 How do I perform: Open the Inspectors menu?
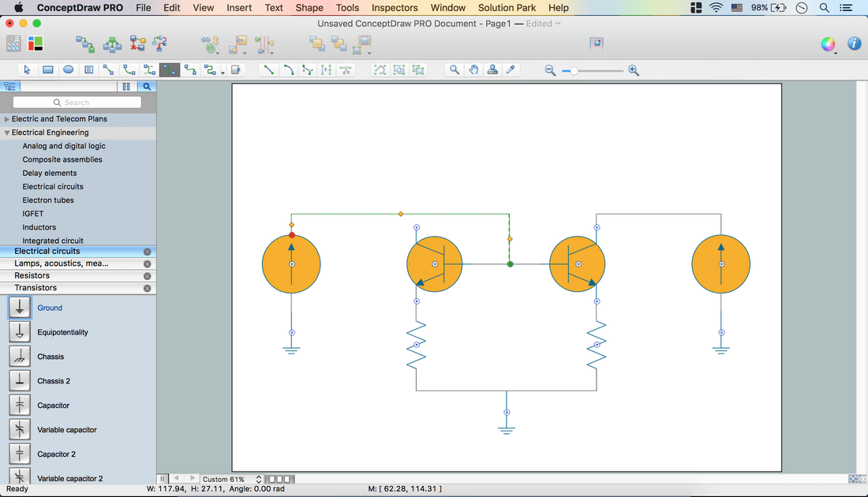394,8
